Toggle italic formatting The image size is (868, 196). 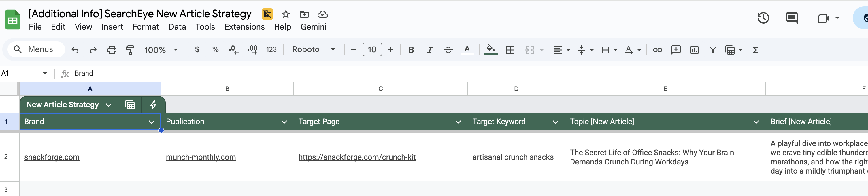coord(430,50)
